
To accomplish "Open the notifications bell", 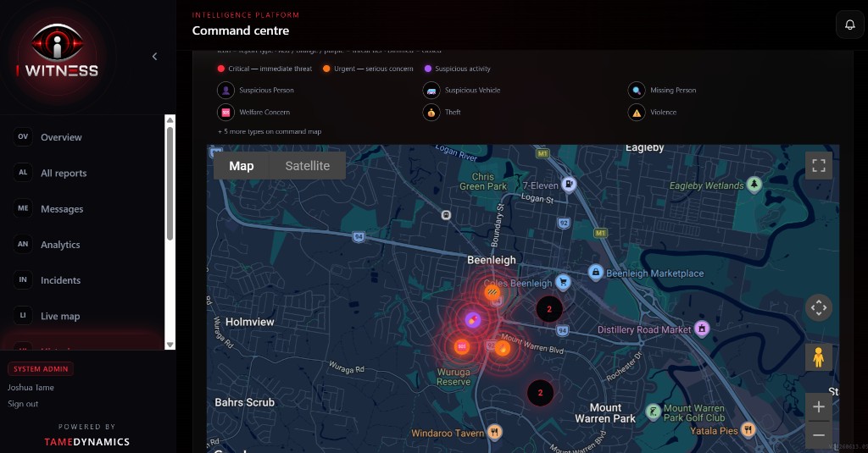I will tap(849, 25).
